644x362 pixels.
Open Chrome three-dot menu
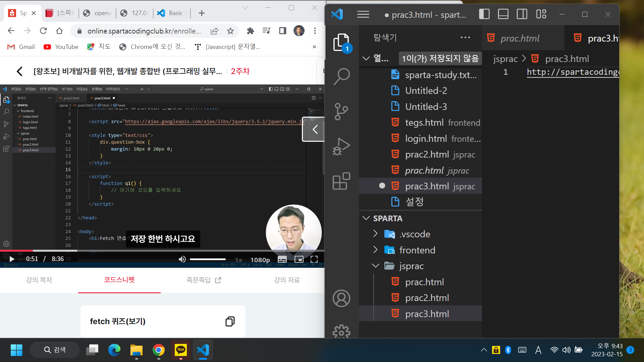[x=315, y=31]
